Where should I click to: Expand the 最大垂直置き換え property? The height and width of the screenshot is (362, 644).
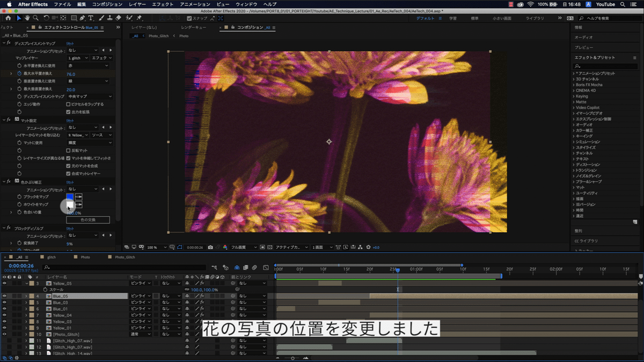(11, 88)
